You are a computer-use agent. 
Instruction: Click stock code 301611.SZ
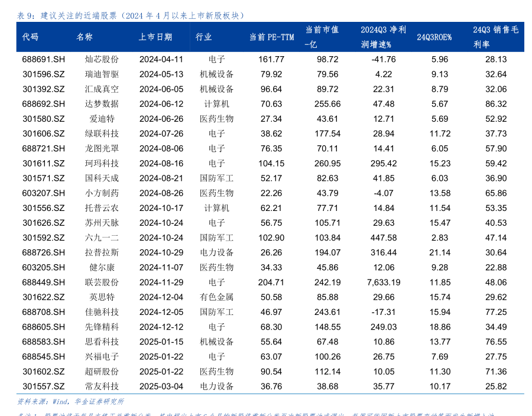click(x=43, y=164)
